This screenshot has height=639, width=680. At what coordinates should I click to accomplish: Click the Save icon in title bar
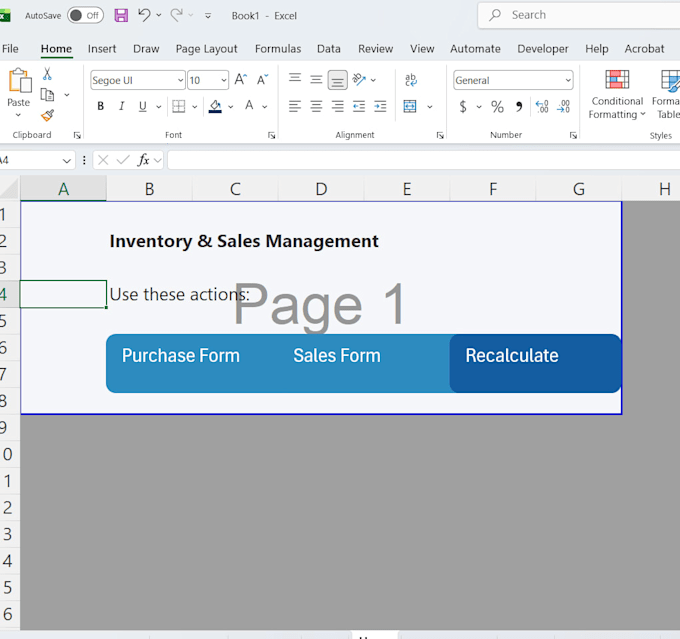tap(121, 16)
